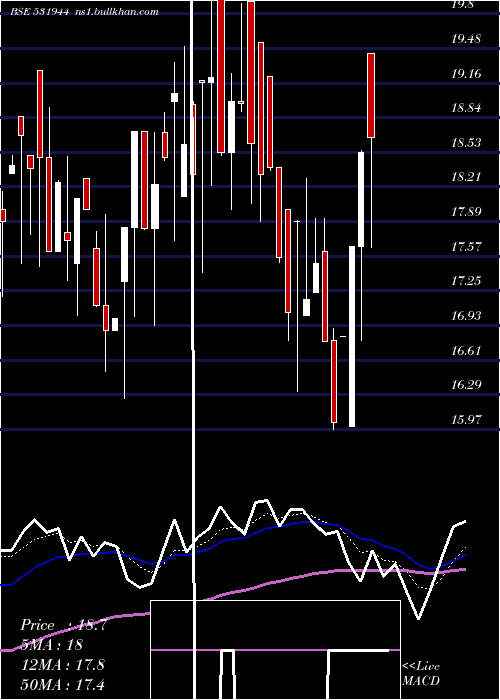Click the <<Live label
500x700 pixels.
(x=421, y=667)
